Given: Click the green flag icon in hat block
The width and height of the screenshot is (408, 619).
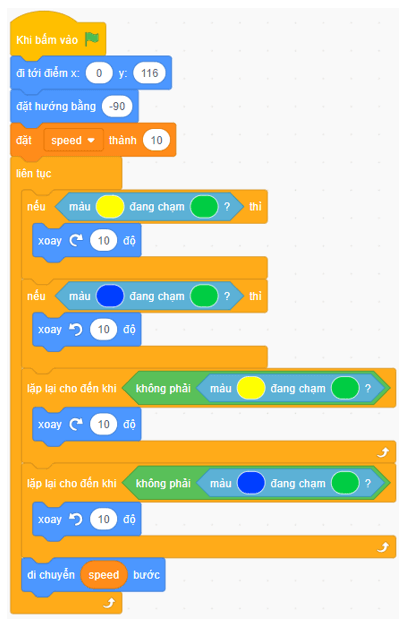Looking at the screenshot, I should pyautogui.click(x=92, y=39).
